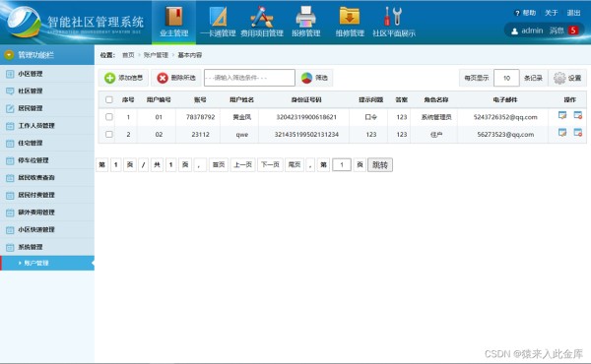Click the 用户姓名 column header
The height and width of the screenshot is (364, 591).
[x=241, y=99]
